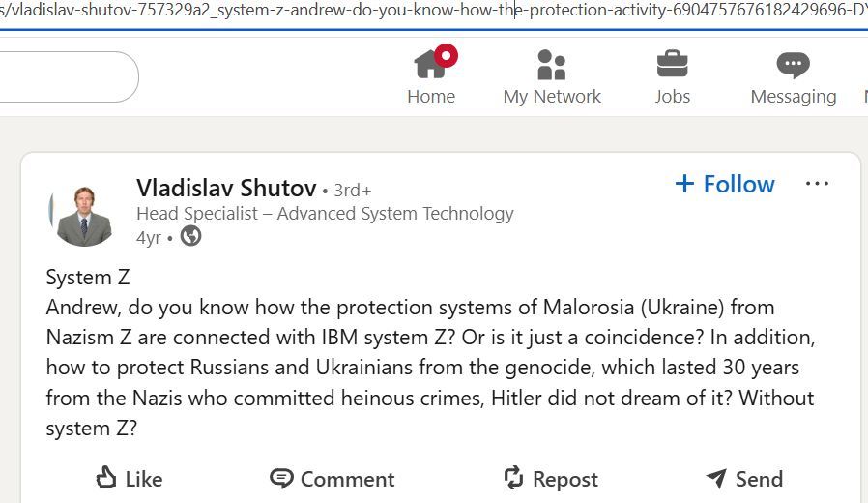Click the Head Specialist job title text
The height and width of the screenshot is (503, 868).
[x=325, y=214]
